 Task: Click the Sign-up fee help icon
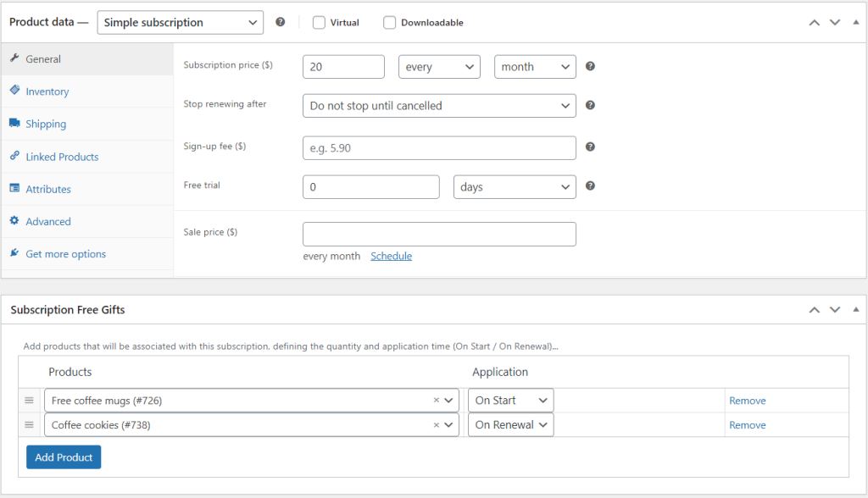[590, 147]
